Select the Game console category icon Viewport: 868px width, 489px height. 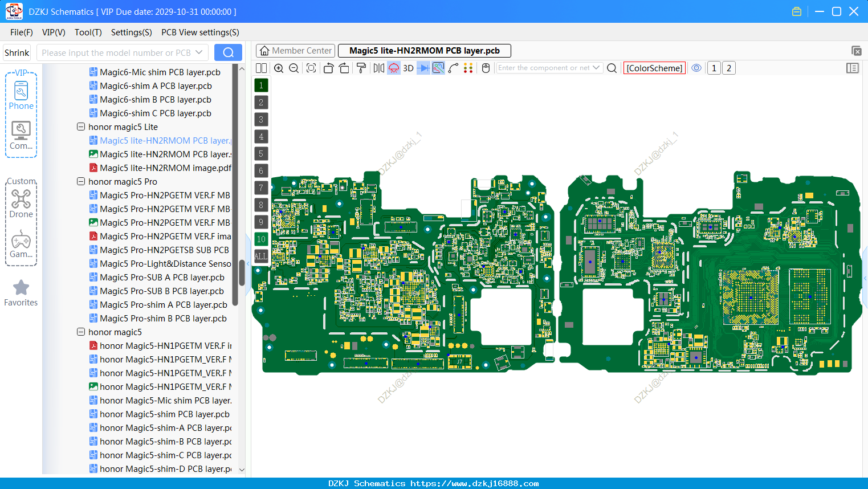21,244
